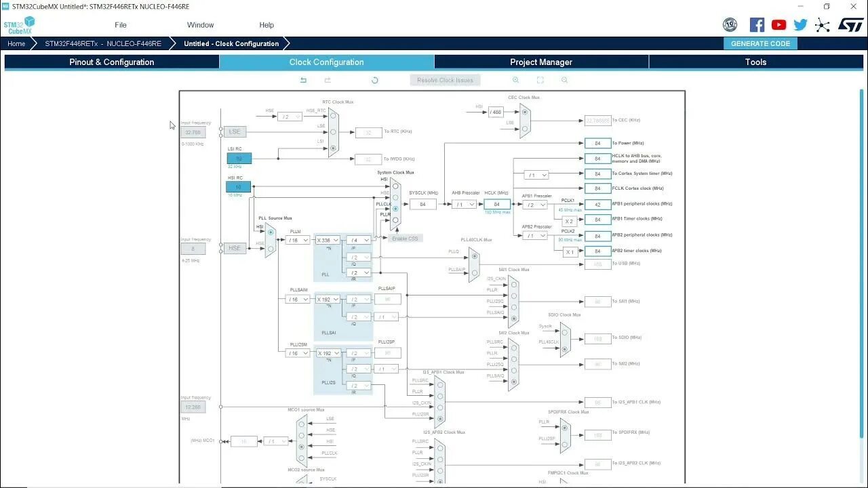Click the HCLK (MHz) 84 input field
The height and width of the screenshot is (488, 868).
pos(497,205)
